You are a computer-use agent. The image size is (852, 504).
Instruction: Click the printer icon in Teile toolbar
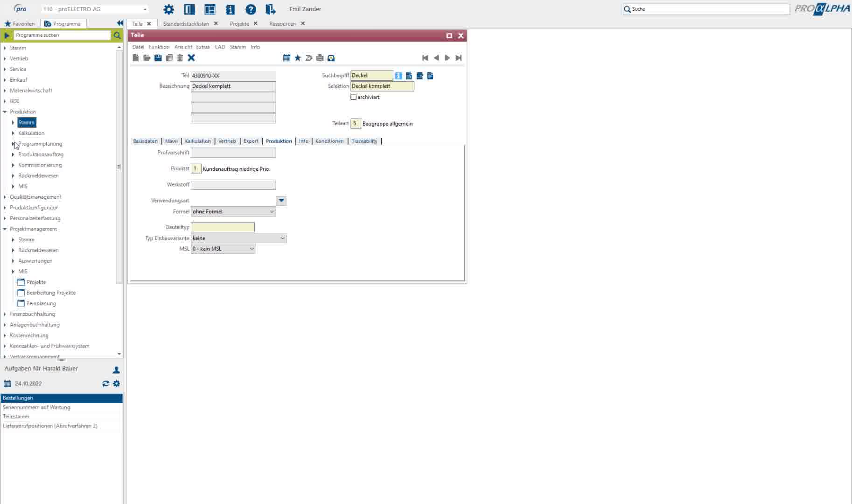pyautogui.click(x=320, y=58)
